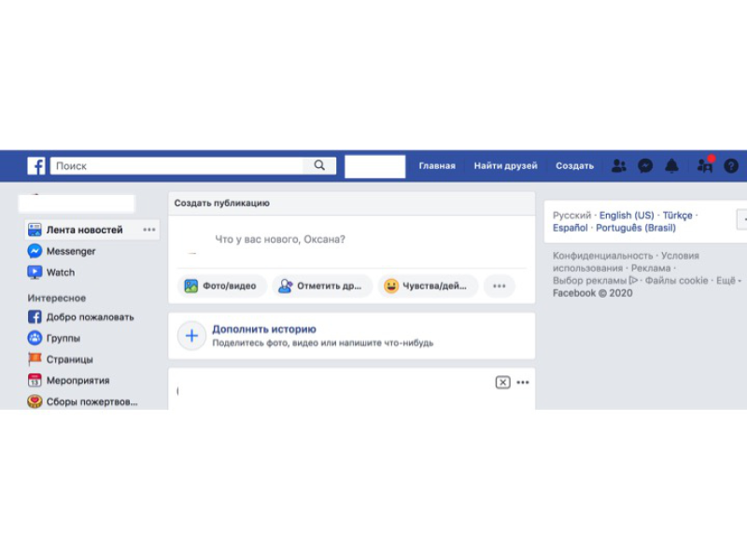Close the post with the X icon

tap(502, 383)
